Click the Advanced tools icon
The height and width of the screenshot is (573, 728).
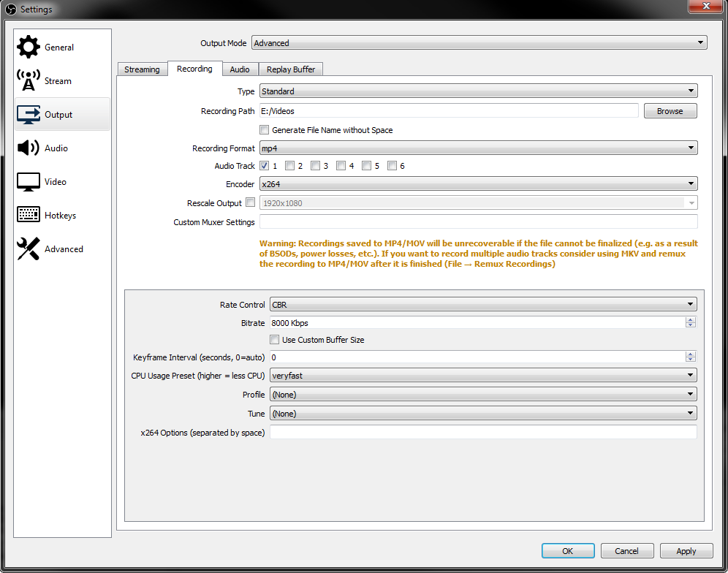[29, 249]
